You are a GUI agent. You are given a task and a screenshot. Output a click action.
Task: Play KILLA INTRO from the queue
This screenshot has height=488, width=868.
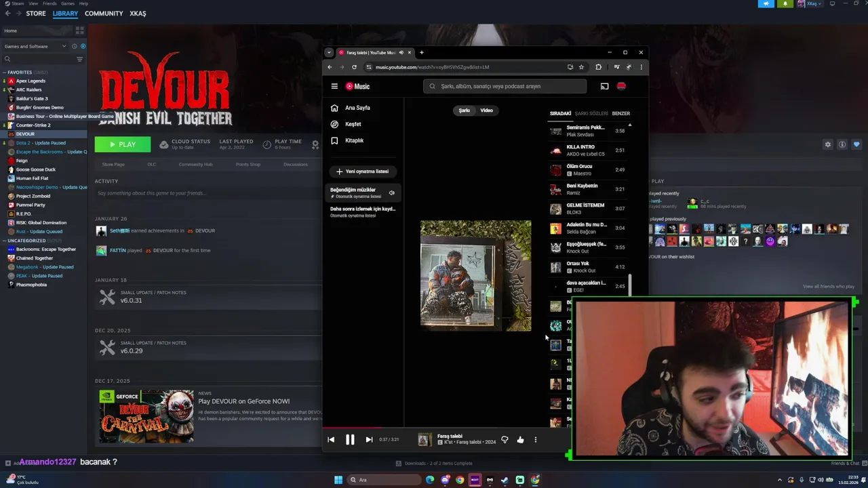tap(587, 150)
